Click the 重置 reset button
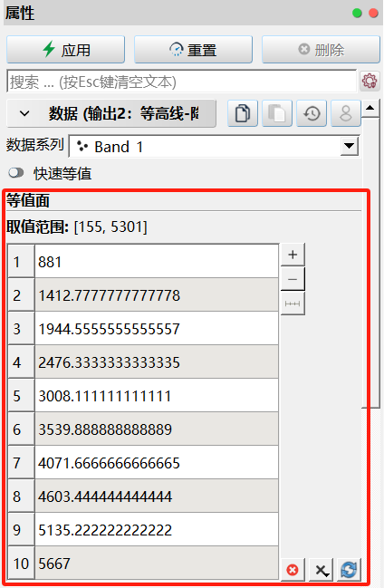The image size is (384, 588). (193, 50)
